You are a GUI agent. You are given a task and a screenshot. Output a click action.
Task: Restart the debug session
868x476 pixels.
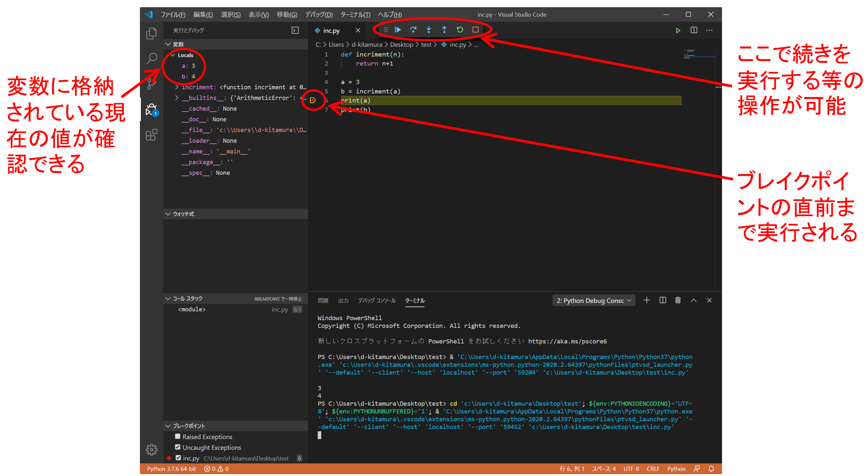pos(460,30)
